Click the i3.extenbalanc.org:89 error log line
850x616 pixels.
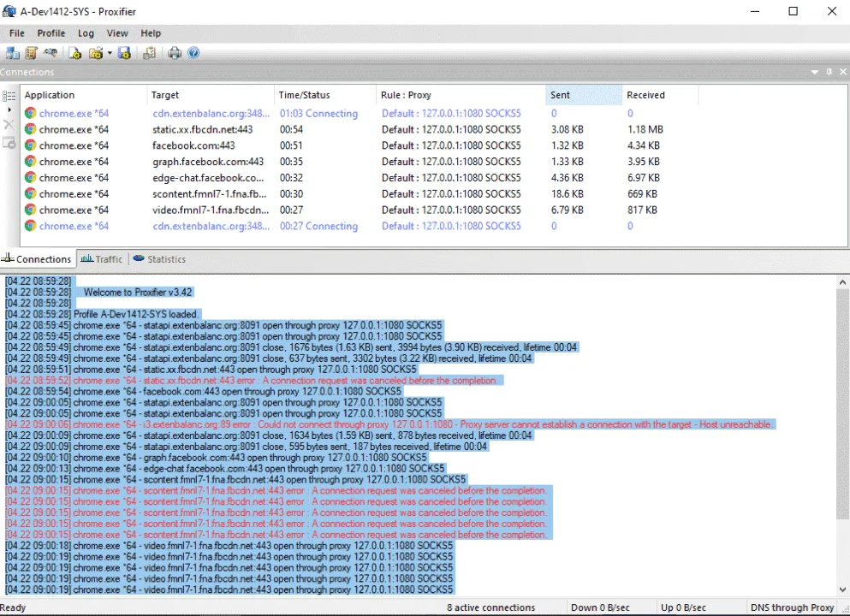point(390,424)
